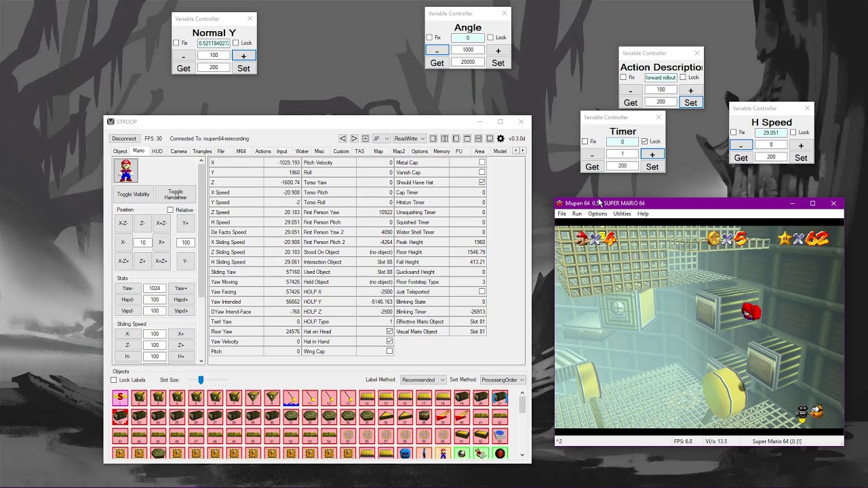Select object slot 1 with the S icon
Image resolution: width=868 pixels, height=488 pixels.
120,398
